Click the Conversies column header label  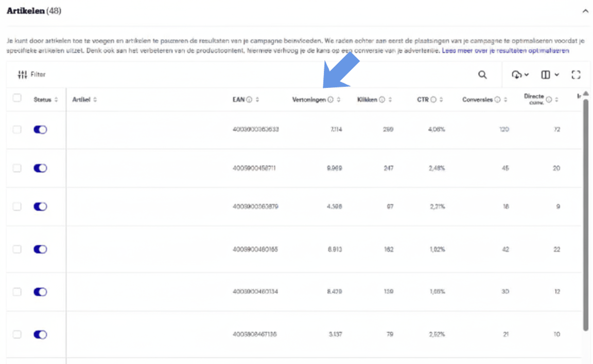point(477,100)
